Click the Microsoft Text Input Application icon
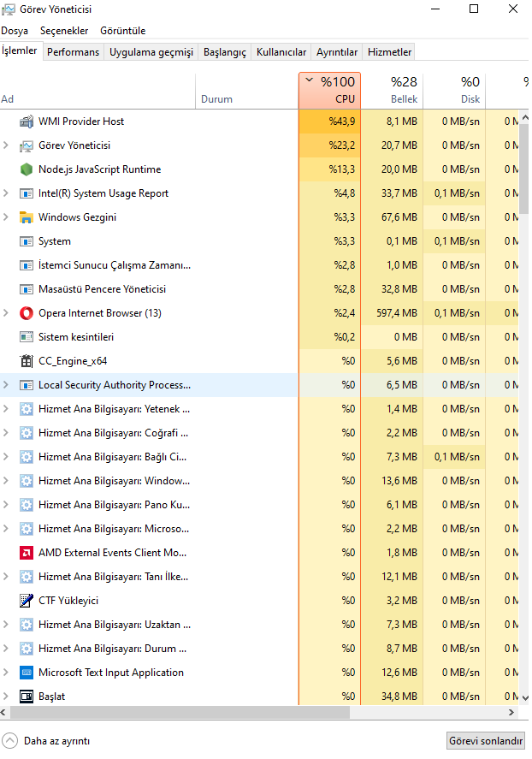Screen dimensions: 532x759 click(x=27, y=673)
